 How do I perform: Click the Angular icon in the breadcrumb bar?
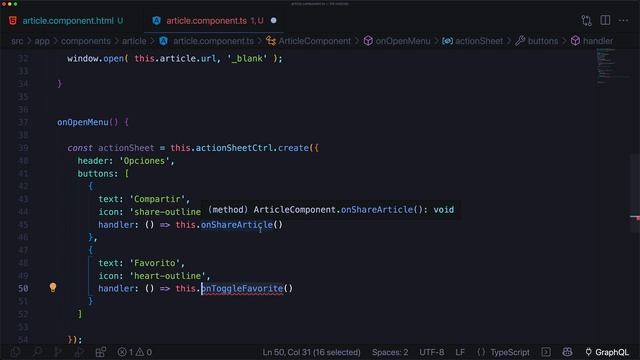164,41
